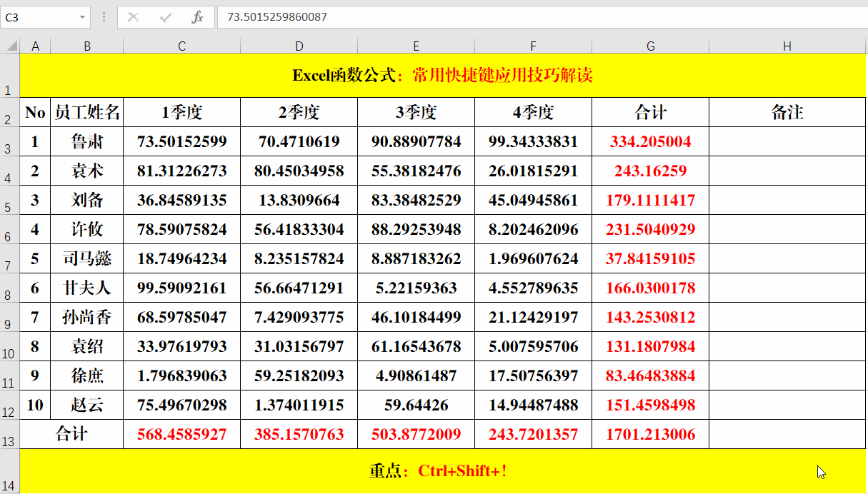This screenshot has width=868, height=494.
Task: Select the column total 568.4585927
Action: click(x=182, y=434)
